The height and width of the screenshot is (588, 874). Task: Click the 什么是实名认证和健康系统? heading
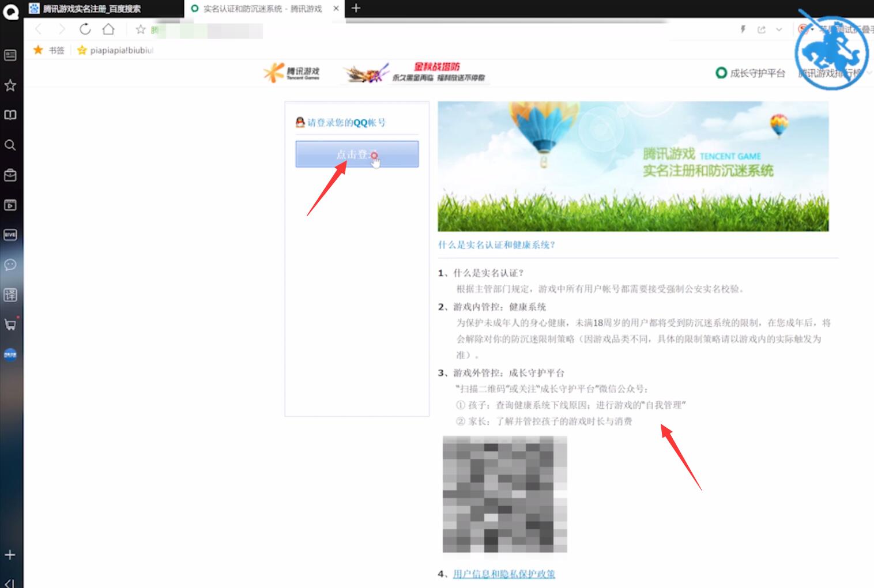(496, 245)
